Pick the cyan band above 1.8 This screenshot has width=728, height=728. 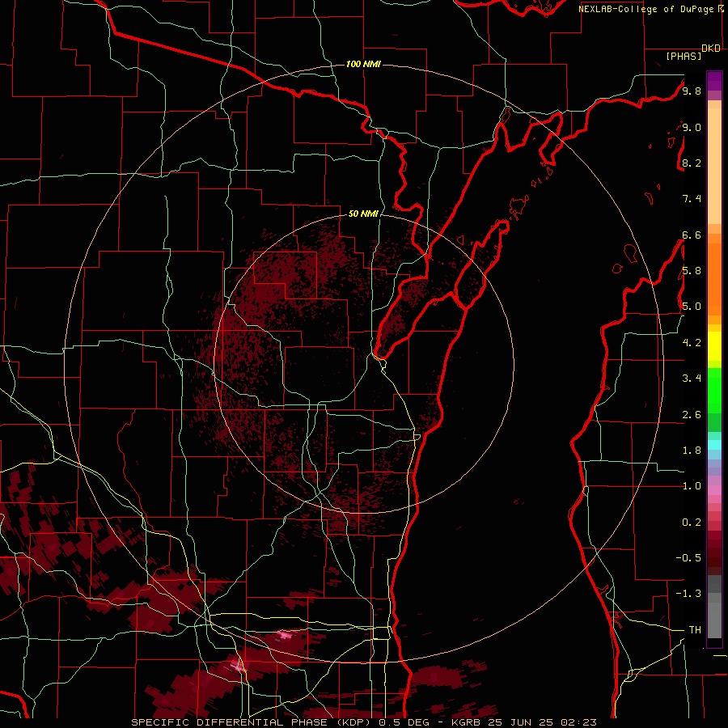point(714,445)
